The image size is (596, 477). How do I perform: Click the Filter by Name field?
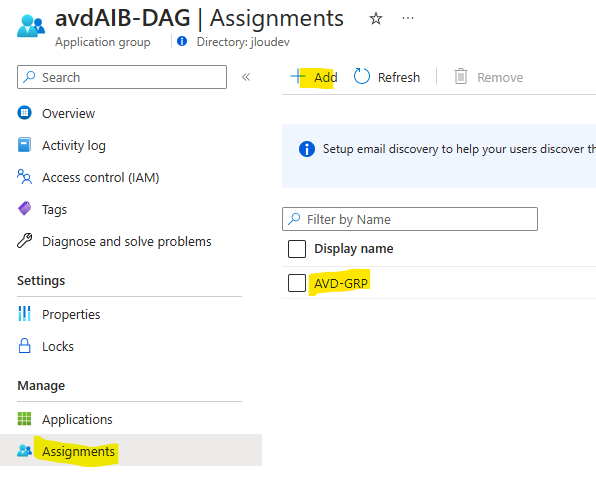click(x=410, y=219)
